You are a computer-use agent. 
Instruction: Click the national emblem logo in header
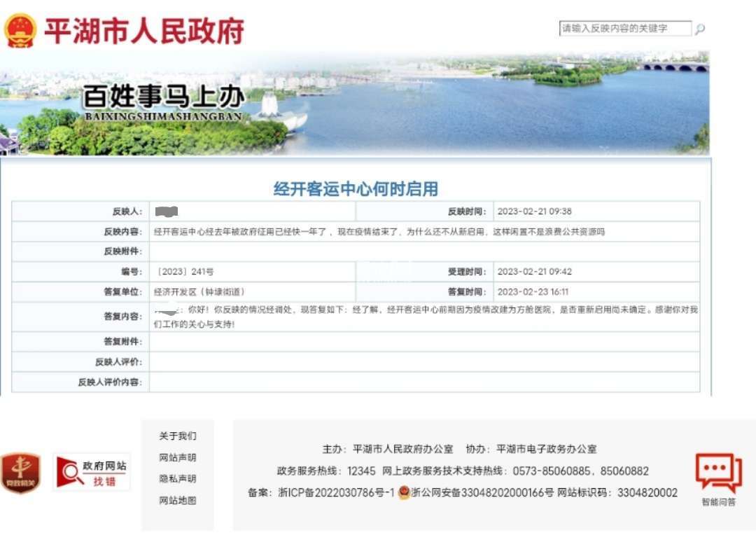[x=20, y=31]
